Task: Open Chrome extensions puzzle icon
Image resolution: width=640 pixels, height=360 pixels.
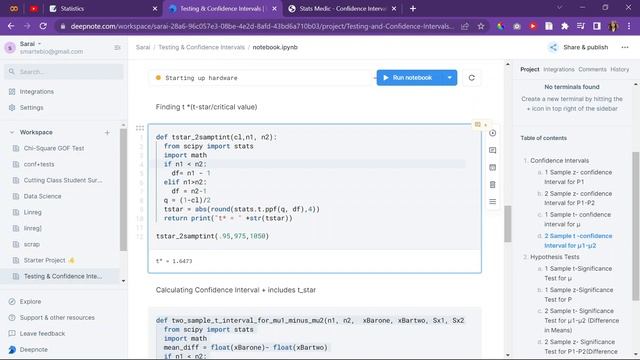Action: tap(564, 26)
